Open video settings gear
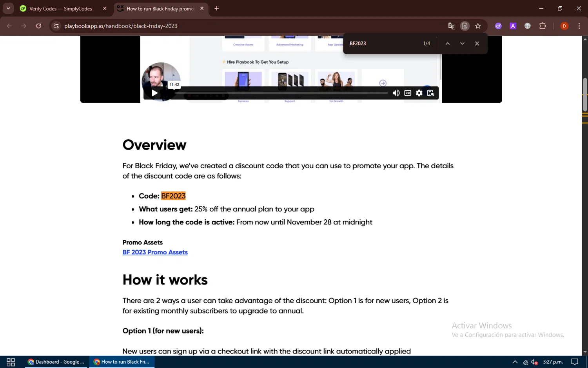 tap(419, 93)
